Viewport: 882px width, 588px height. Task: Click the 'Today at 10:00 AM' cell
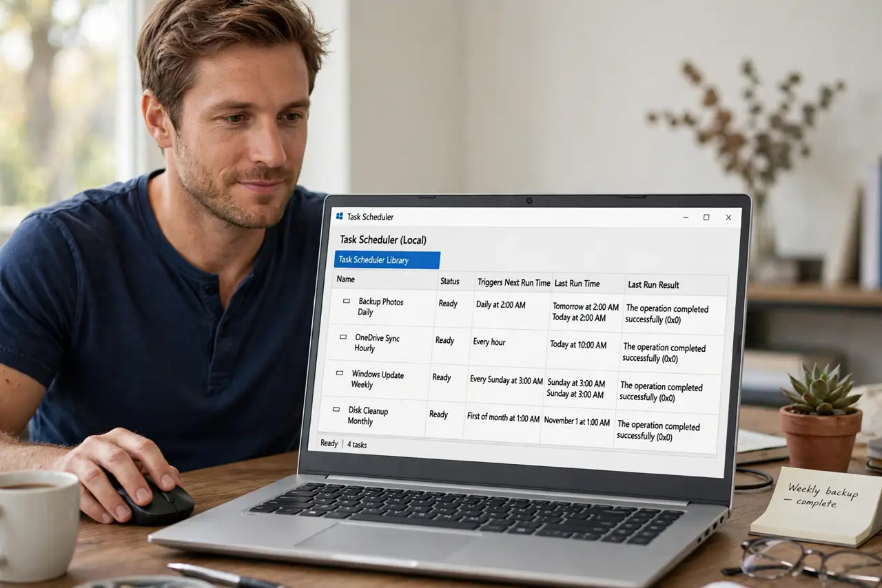coord(578,344)
